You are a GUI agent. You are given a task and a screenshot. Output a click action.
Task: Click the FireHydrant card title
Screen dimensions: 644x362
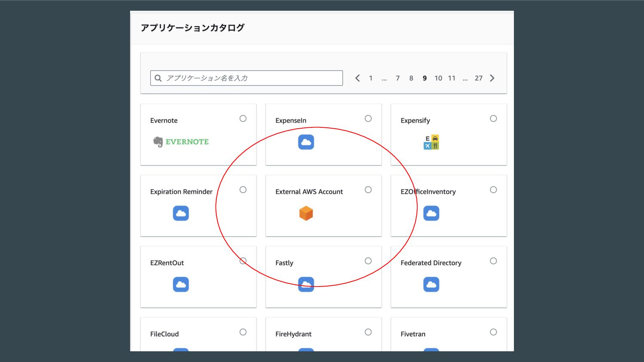[294, 334]
